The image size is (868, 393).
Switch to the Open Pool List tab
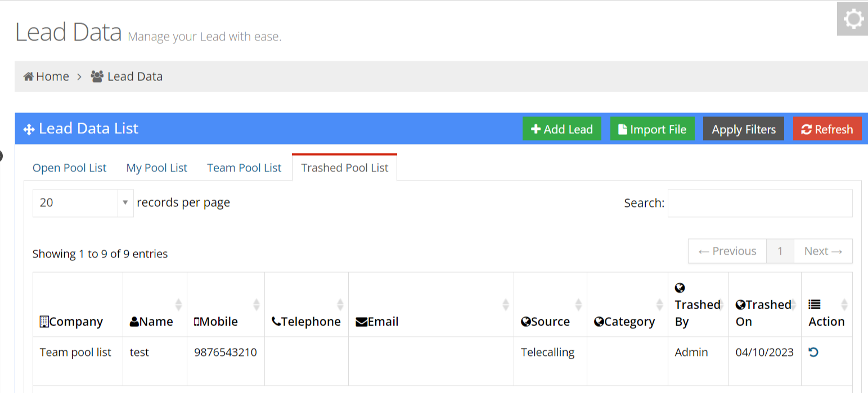[69, 168]
